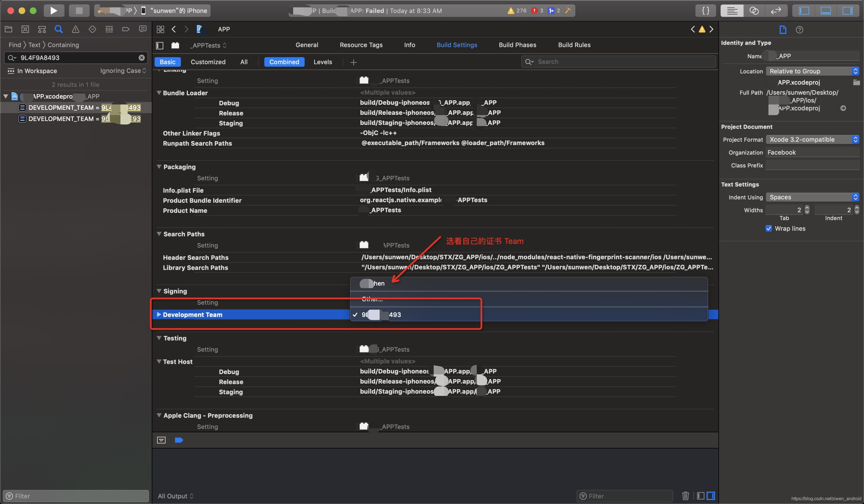Open the Library curly braces button
This screenshot has height=504, width=864.
pyautogui.click(x=706, y=11)
